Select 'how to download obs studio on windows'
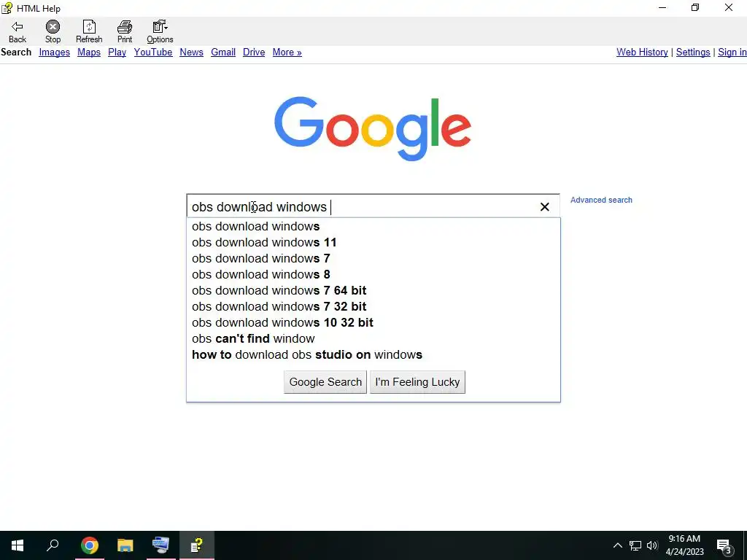This screenshot has height=560, width=747. pos(373,355)
